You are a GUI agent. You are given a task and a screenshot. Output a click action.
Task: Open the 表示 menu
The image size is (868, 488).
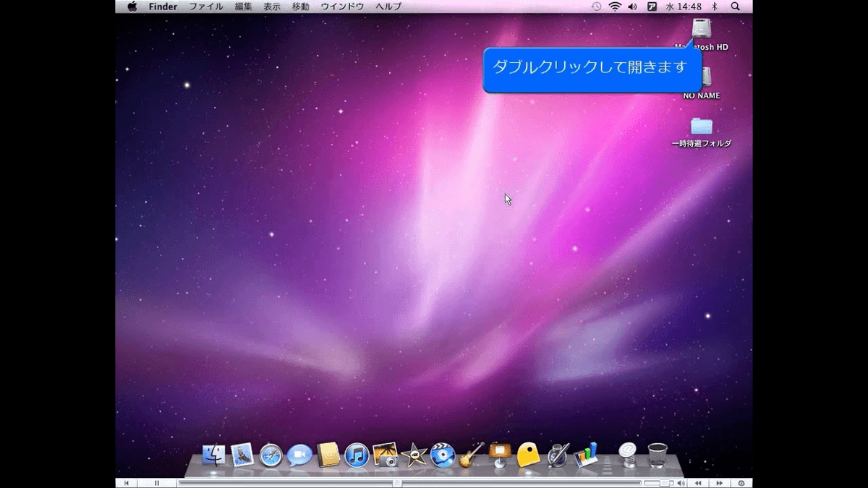pyautogui.click(x=272, y=7)
